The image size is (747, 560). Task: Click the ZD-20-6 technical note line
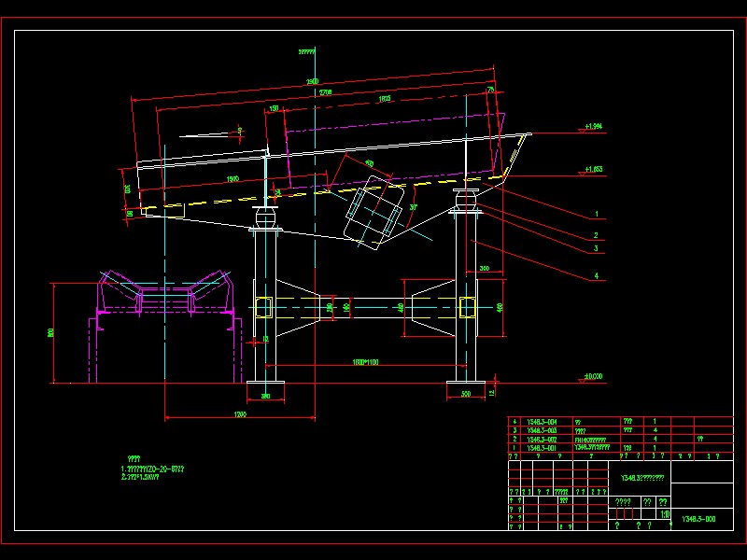click(152, 469)
